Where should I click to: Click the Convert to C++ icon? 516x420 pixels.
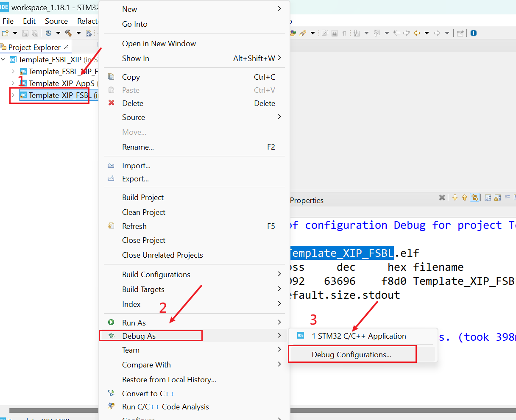coord(111,393)
